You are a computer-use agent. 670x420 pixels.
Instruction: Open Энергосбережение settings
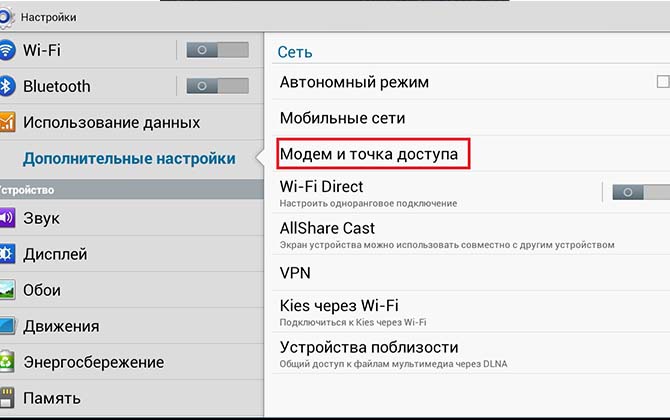click(x=132, y=362)
